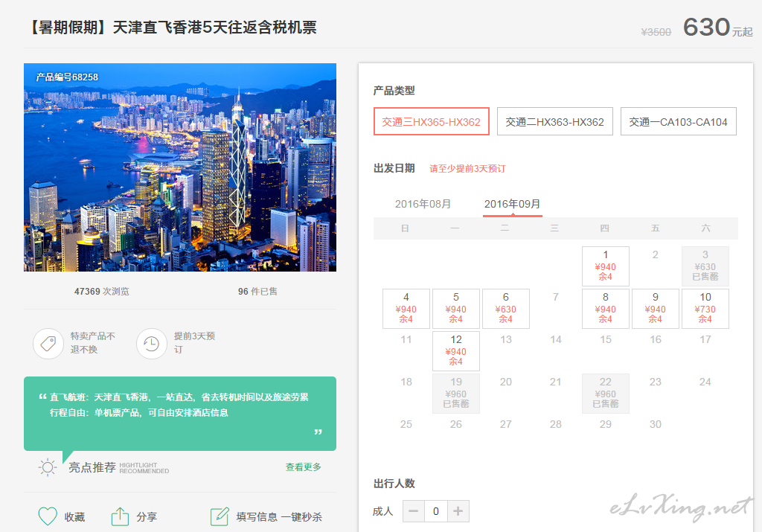This screenshot has width=762, height=532.
Task: Click the adult passenger count input field
Action: pos(436,511)
